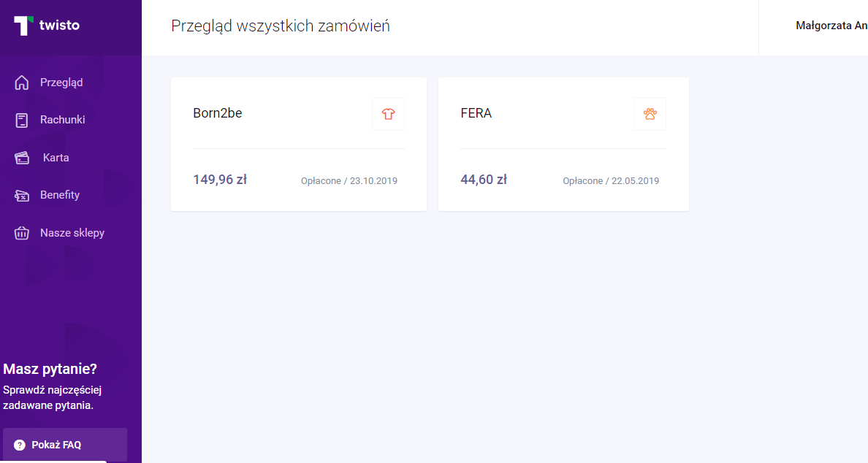The width and height of the screenshot is (868, 463).
Task: Click the Małgorzata user name in header
Action: (x=831, y=26)
